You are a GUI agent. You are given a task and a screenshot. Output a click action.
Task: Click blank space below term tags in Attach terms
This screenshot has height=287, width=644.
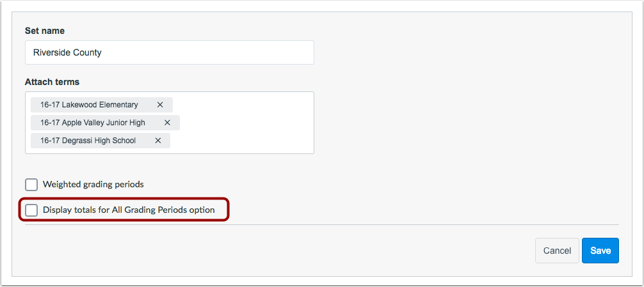169,151
